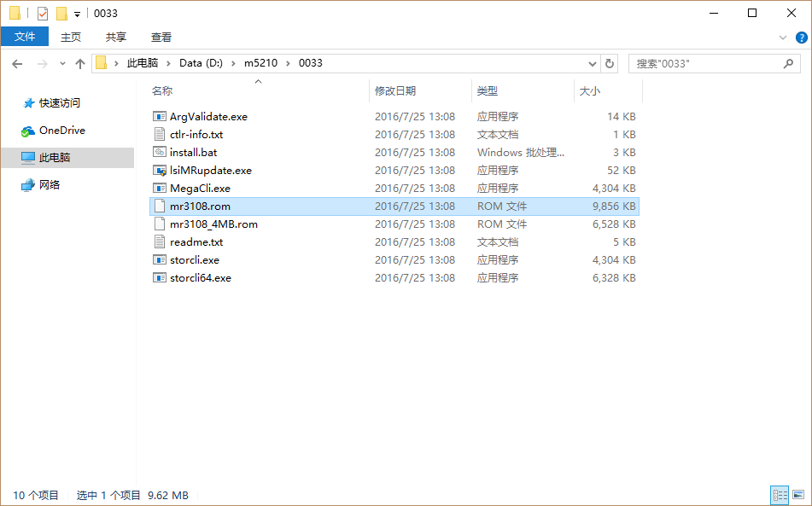The height and width of the screenshot is (506, 812).
Task: Click the Refresh button beside address bar
Action: point(610,63)
